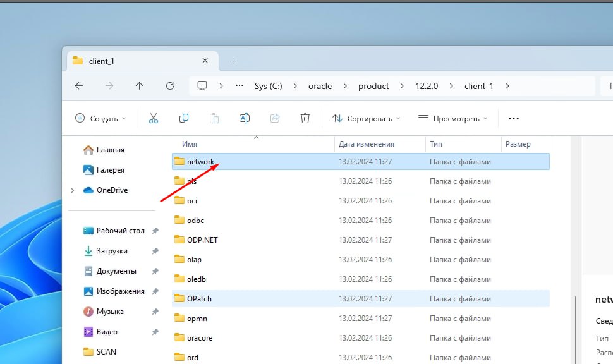
Task: Click the Delete trash bin icon
Action: (305, 118)
